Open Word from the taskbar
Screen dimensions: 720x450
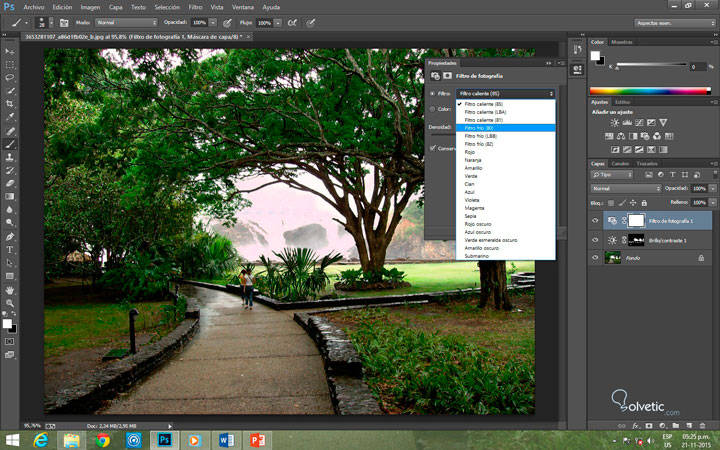(x=226, y=441)
